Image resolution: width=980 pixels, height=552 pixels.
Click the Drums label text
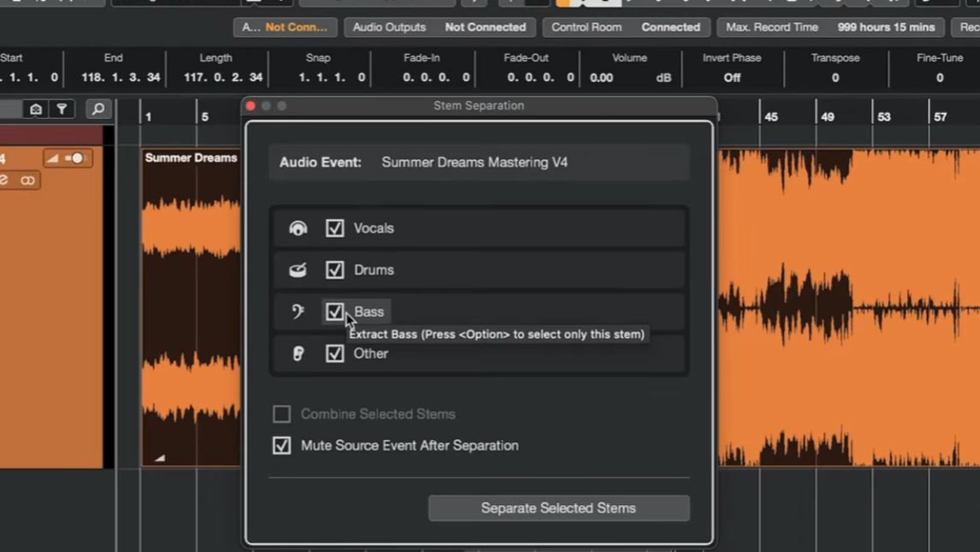[374, 270]
